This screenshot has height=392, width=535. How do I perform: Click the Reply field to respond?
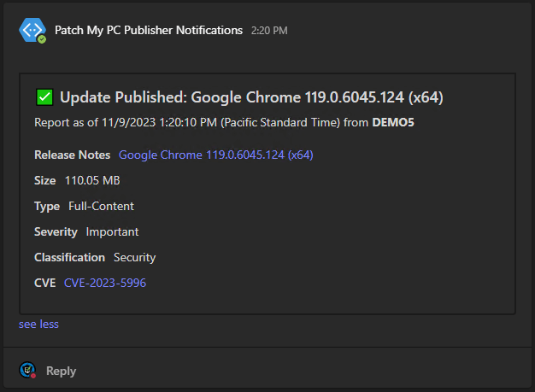(61, 371)
